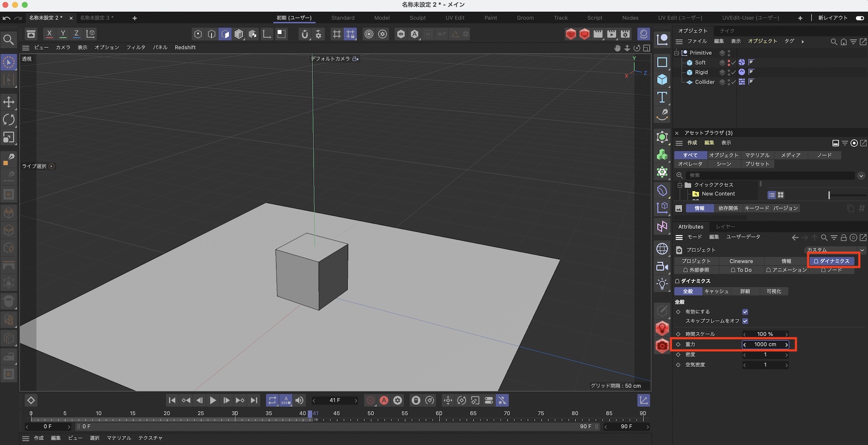Image resolution: width=868 pixels, height=445 pixels.
Task: Switch to the Sculpt layout tab
Action: click(418, 18)
